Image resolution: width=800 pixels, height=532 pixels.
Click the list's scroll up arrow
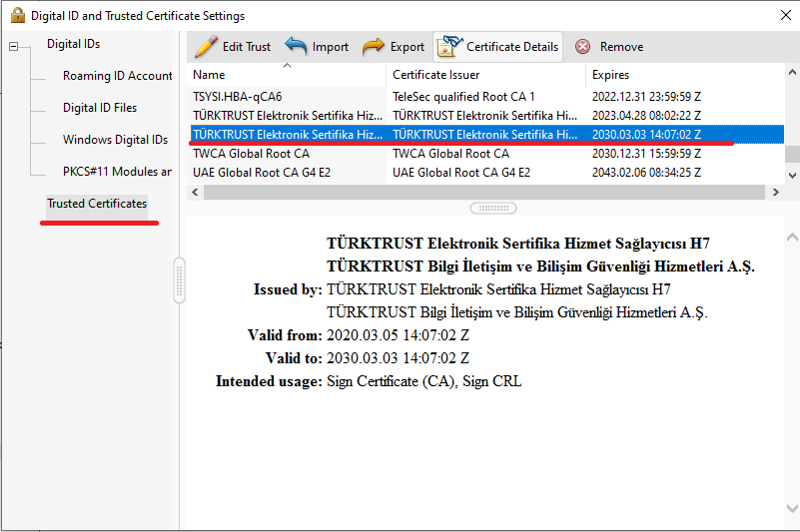[792, 73]
